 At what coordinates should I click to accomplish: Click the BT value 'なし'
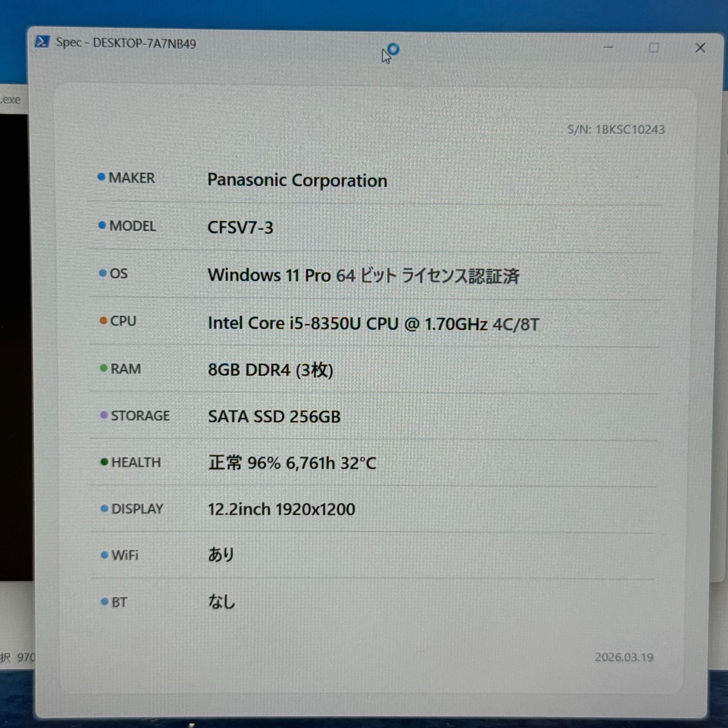point(222,602)
